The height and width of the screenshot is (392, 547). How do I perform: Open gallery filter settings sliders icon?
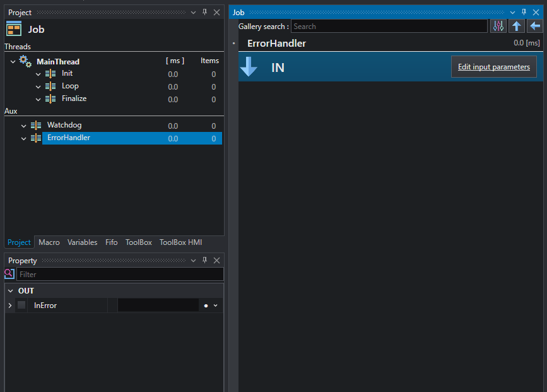[498, 26]
